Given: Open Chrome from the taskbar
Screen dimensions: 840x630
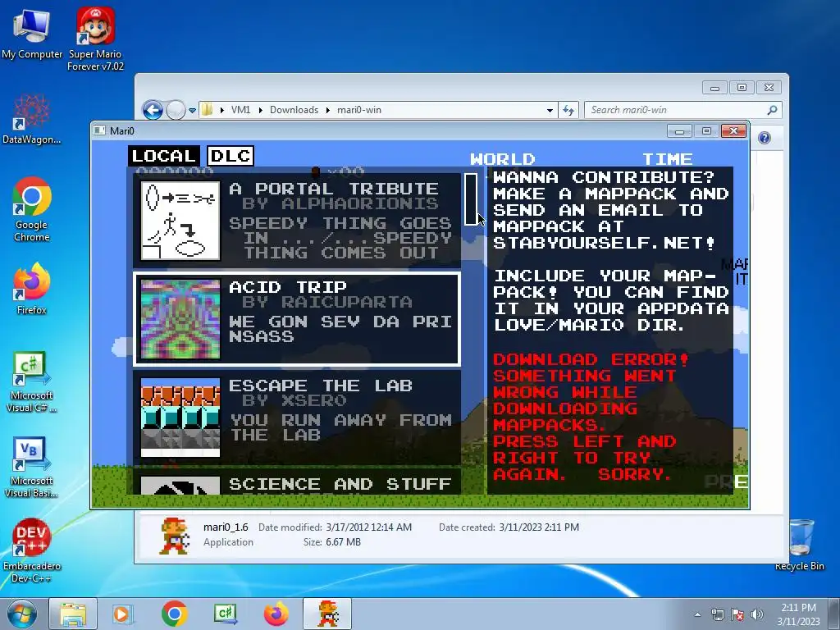Looking at the screenshot, I should pos(174,614).
